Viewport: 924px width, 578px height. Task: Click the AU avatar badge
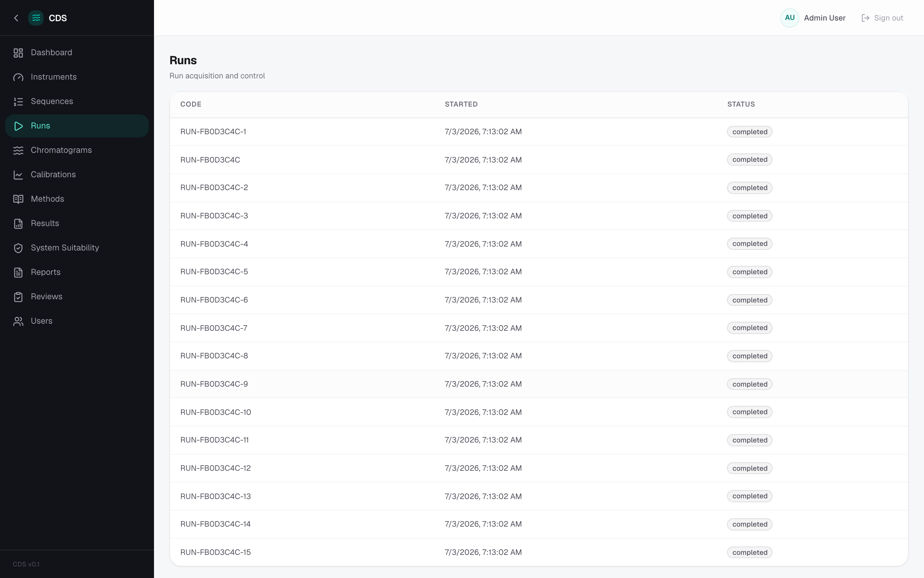790,18
